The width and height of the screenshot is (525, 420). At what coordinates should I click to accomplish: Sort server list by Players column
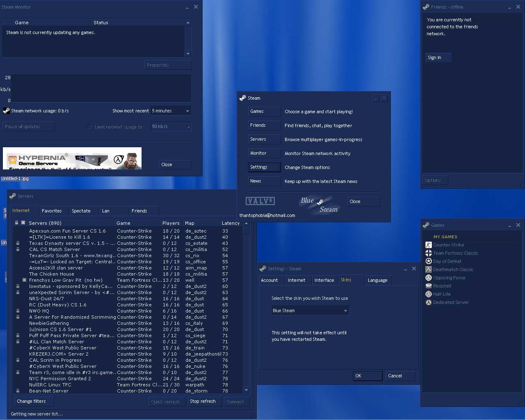point(171,223)
